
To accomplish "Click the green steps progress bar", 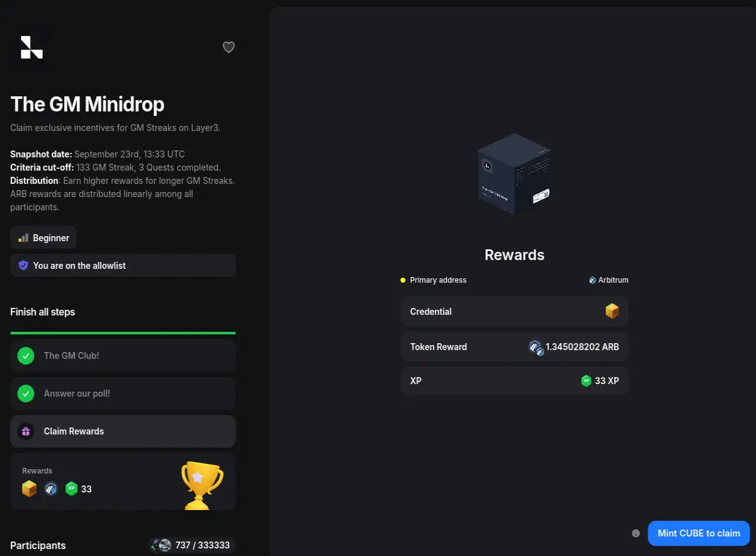I will [123, 333].
